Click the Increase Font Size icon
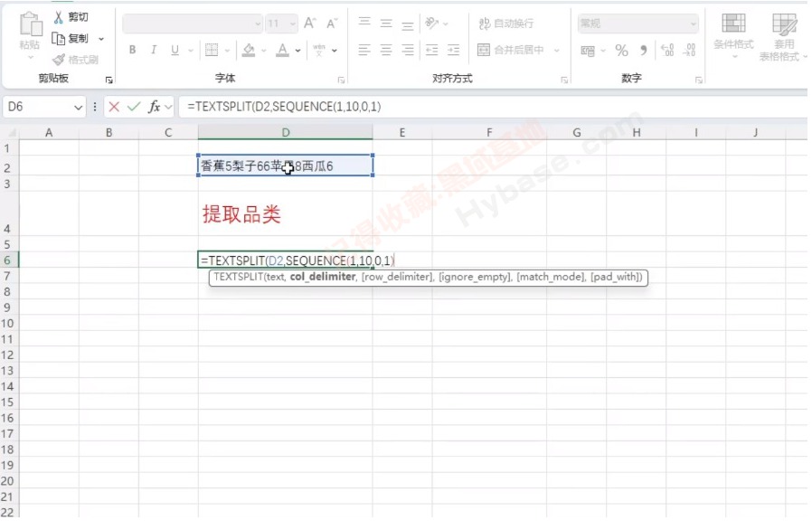This screenshot has height=530, width=812. click(x=309, y=24)
